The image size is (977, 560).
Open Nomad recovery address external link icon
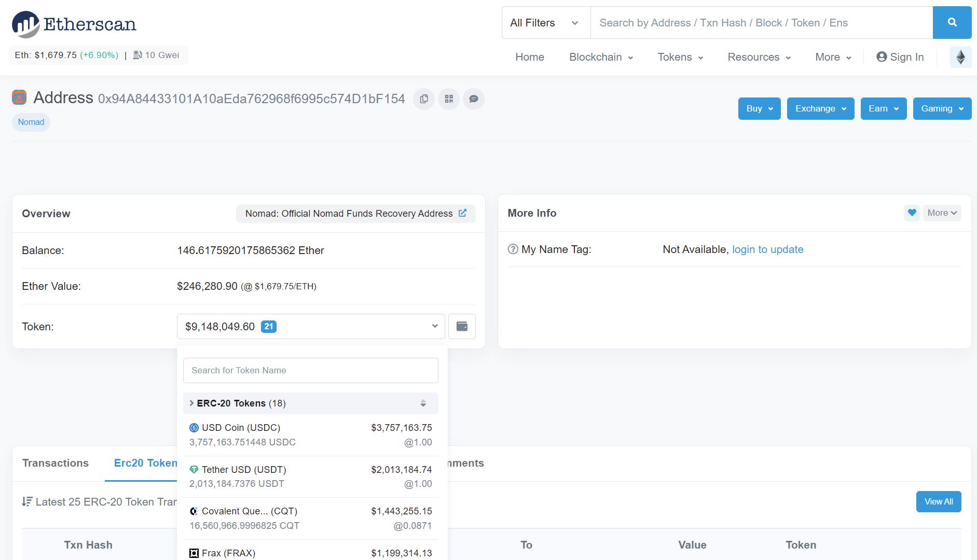pos(462,213)
